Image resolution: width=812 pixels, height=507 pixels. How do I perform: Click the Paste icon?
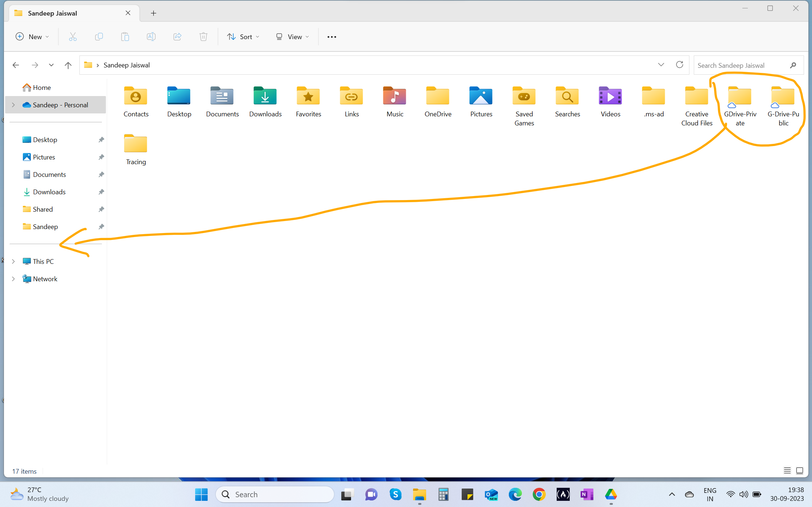(125, 37)
